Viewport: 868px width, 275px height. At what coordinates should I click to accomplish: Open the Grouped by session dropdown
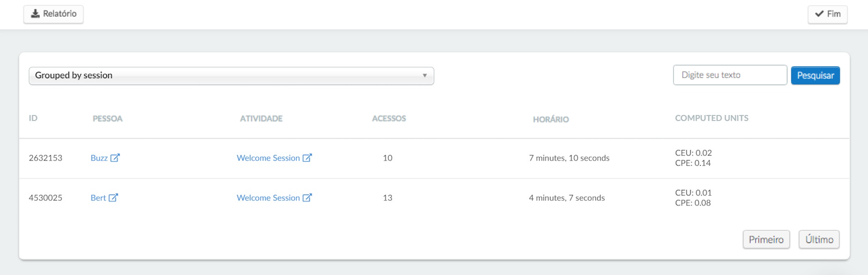tap(231, 75)
